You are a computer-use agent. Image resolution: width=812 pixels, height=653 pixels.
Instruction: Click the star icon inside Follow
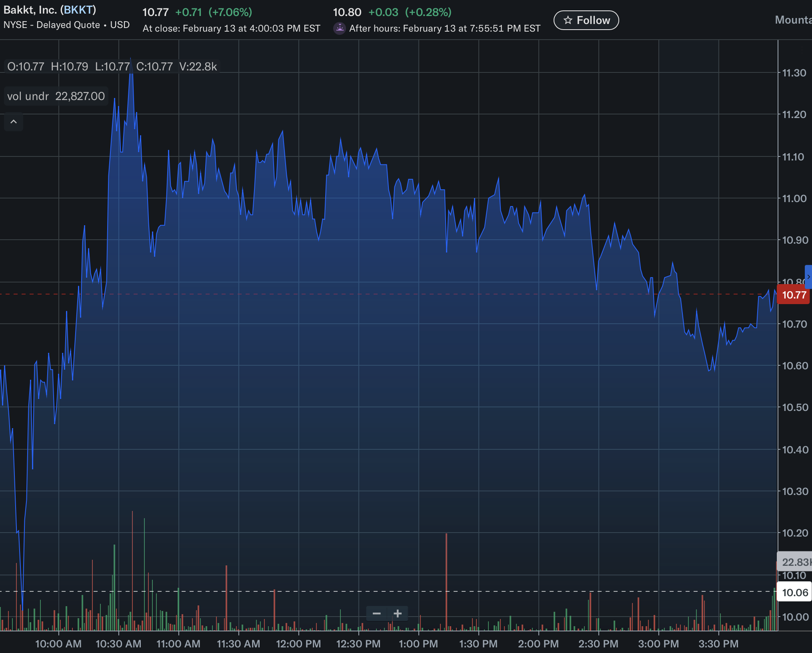tap(568, 20)
